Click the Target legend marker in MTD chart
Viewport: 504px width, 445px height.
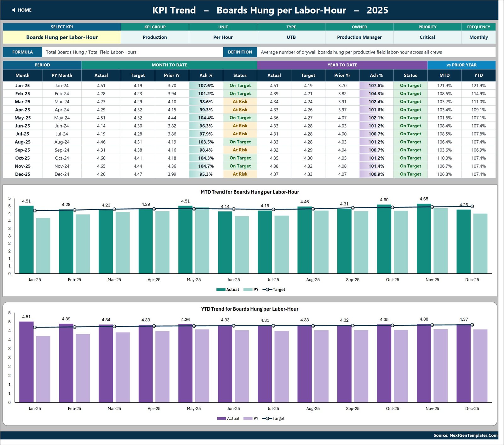point(267,290)
